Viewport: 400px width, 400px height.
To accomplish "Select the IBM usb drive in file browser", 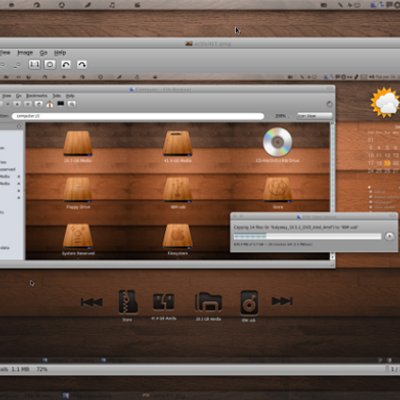I will tap(177, 190).
